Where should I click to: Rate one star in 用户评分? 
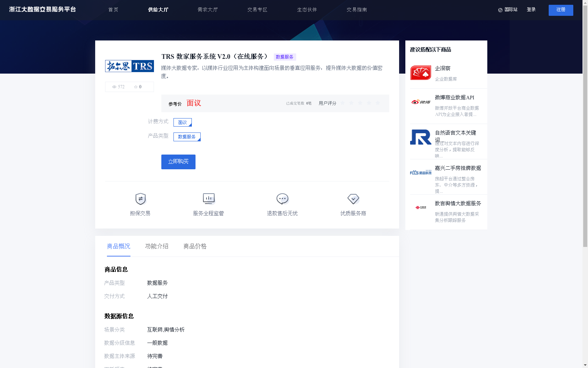click(343, 103)
